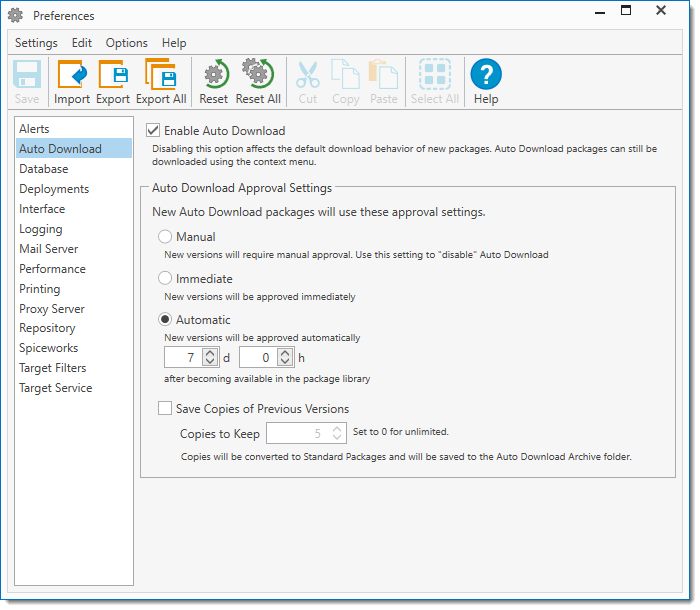Select the Immediate approval radio button
The width and height of the screenshot is (700, 610).
coord(166,279)
